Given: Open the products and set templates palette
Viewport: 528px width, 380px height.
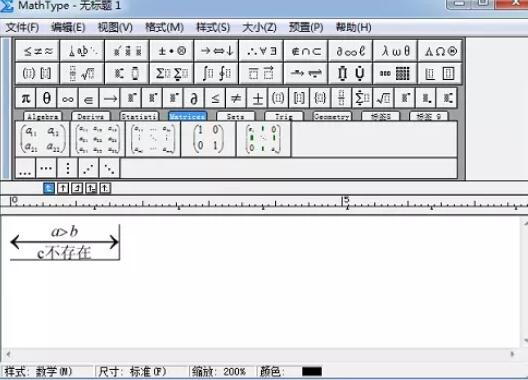Looking at the screenshot, I should (x=351, y=73).
